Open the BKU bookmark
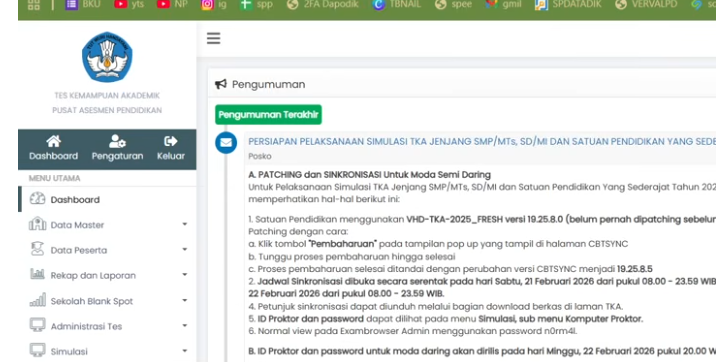 (83, 5)
